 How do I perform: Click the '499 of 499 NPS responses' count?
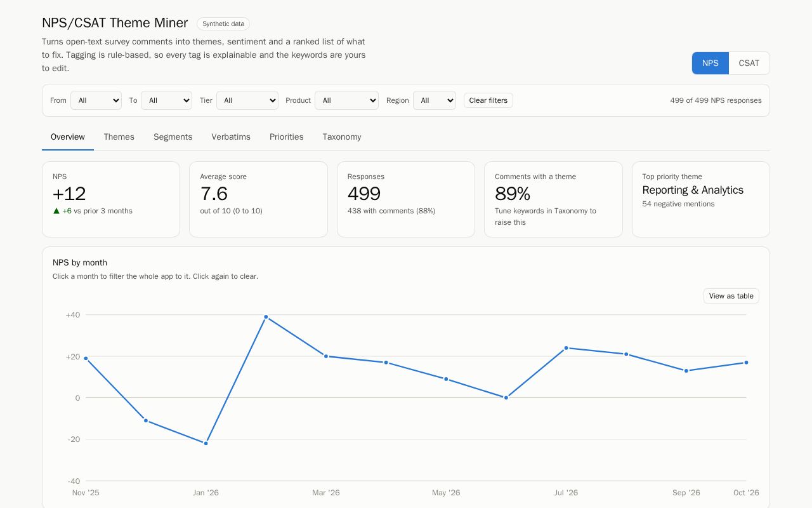click(716, 100)
